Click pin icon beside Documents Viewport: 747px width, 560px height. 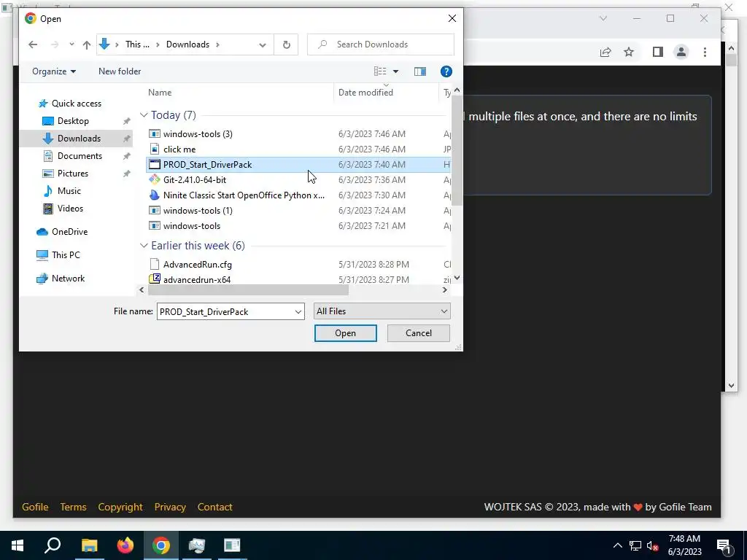pos(127,156)
